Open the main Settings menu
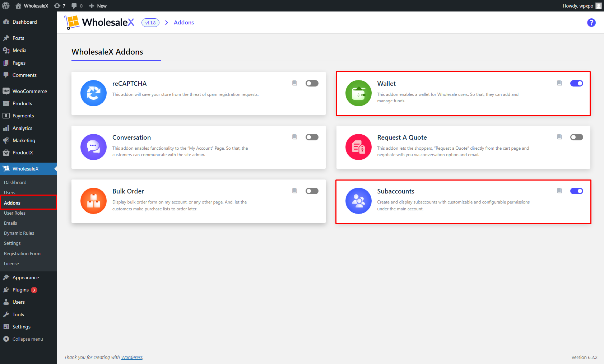Viewport: 604px width, 364px height. (x=28, y=327)
